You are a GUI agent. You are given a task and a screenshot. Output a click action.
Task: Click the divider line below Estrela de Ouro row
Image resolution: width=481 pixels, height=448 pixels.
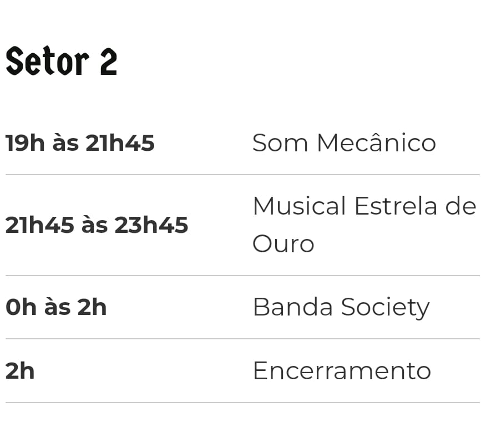click(242, 276)
